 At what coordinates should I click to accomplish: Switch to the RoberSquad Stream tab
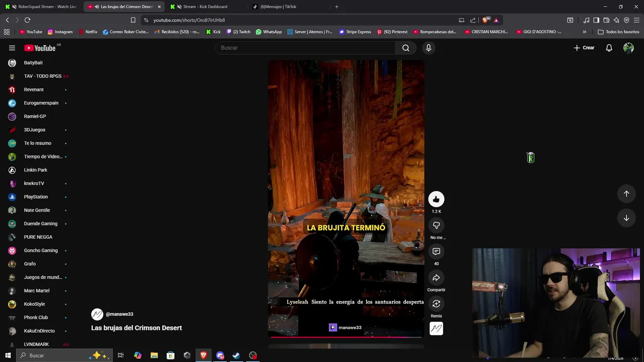point(42,7)
